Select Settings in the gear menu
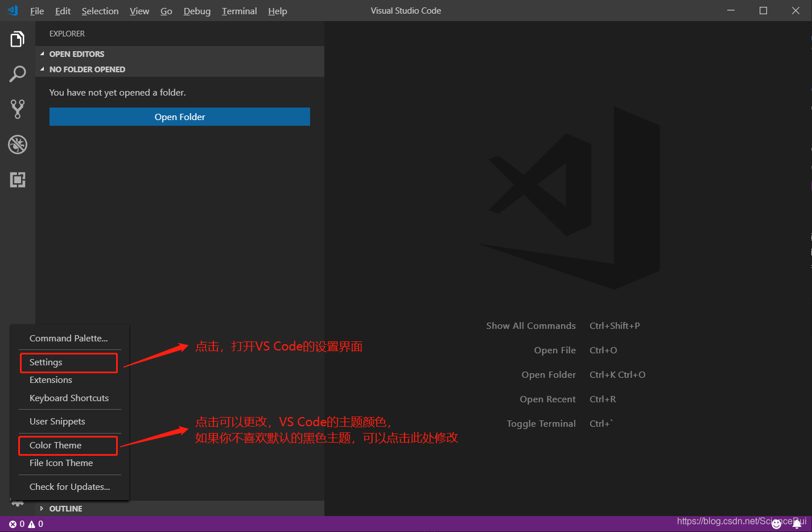Viewport: 812px width, 532px height. pyautogui.click(x=70, y=362)
